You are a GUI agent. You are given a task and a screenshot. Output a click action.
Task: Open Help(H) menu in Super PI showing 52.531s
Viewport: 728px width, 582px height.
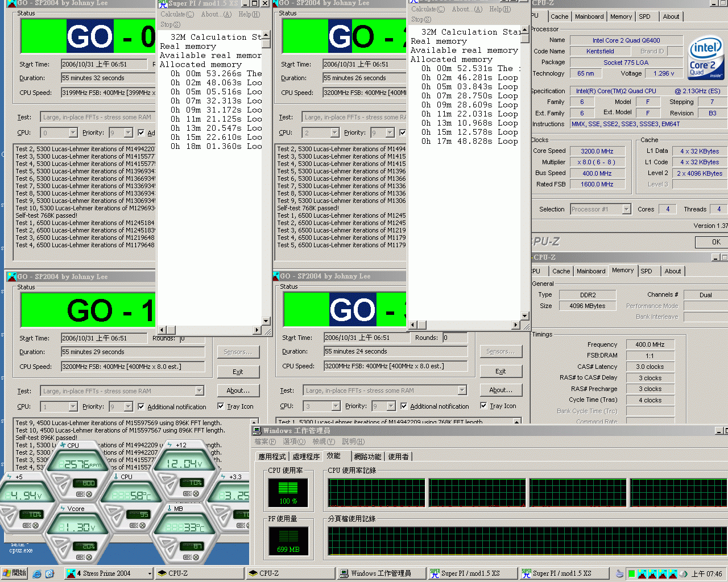click(x=500, y=9)
